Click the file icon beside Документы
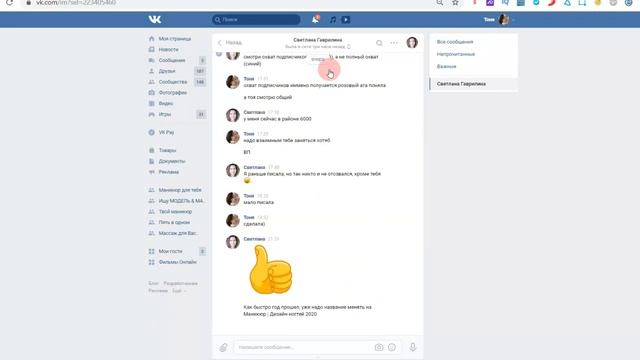 (x=151, y=161)
